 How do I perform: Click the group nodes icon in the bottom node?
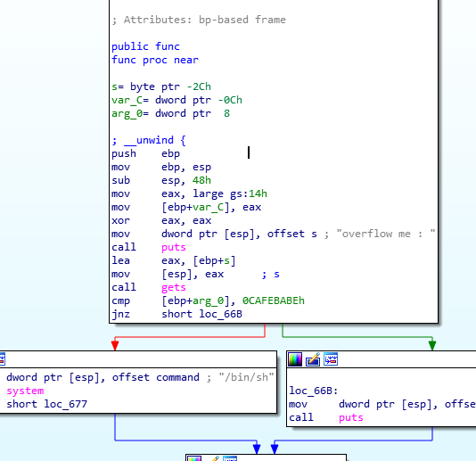click(x=230, y=458)
